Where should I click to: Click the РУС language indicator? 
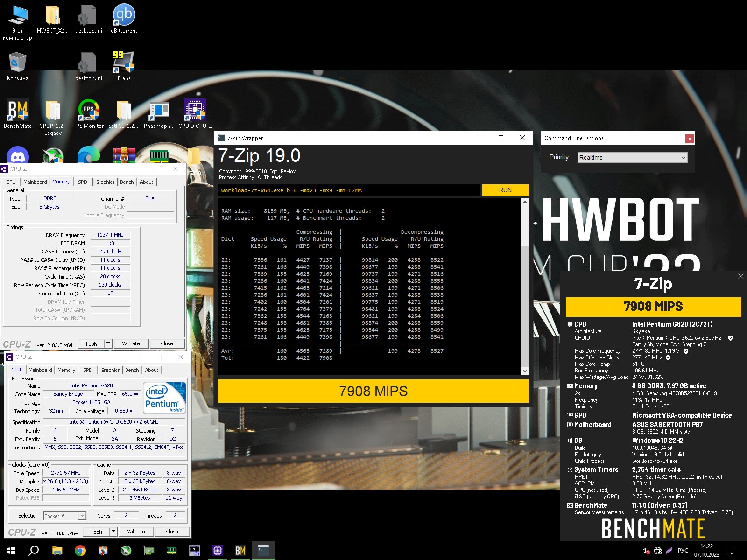(683, 551)
